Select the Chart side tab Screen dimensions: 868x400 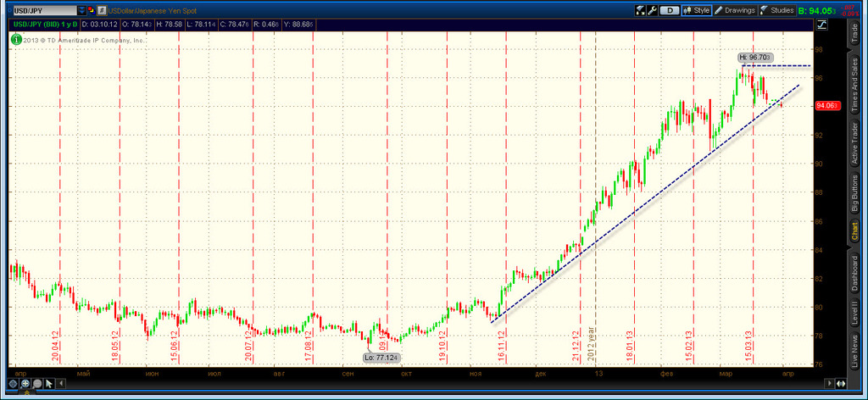(x=855, y=231)
